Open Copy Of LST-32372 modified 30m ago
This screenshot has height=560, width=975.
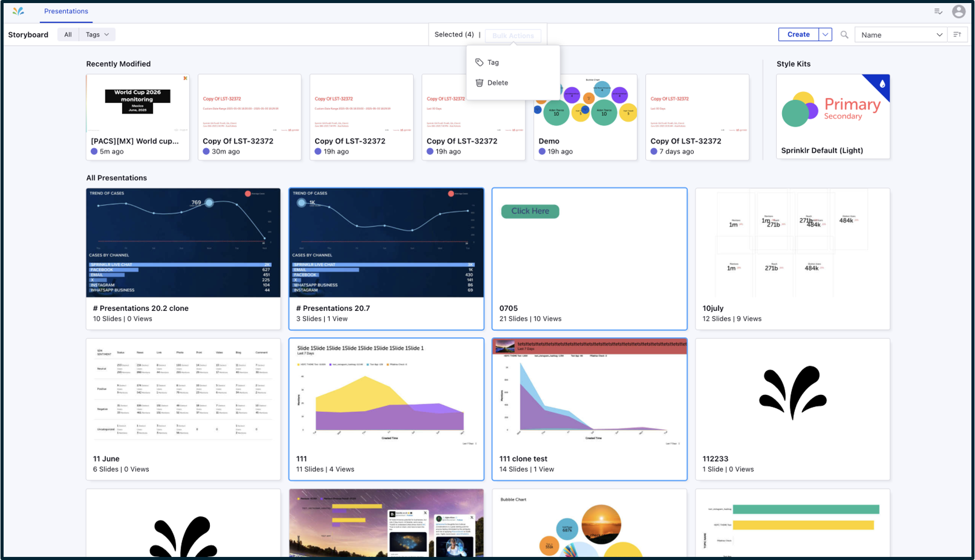249,117
